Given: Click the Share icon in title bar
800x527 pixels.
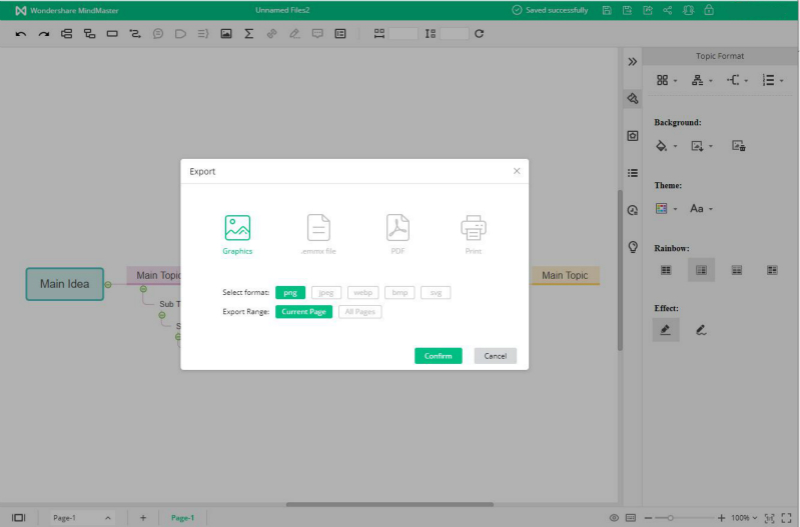Looking at the screenshot, I should tap(667, 10).
